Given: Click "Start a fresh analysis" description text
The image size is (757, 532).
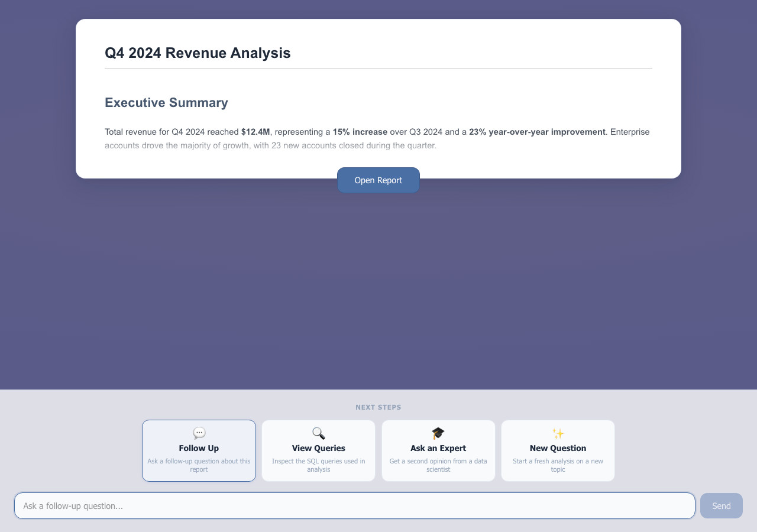Looking at the screenshot, I should (x=558, y=465).
